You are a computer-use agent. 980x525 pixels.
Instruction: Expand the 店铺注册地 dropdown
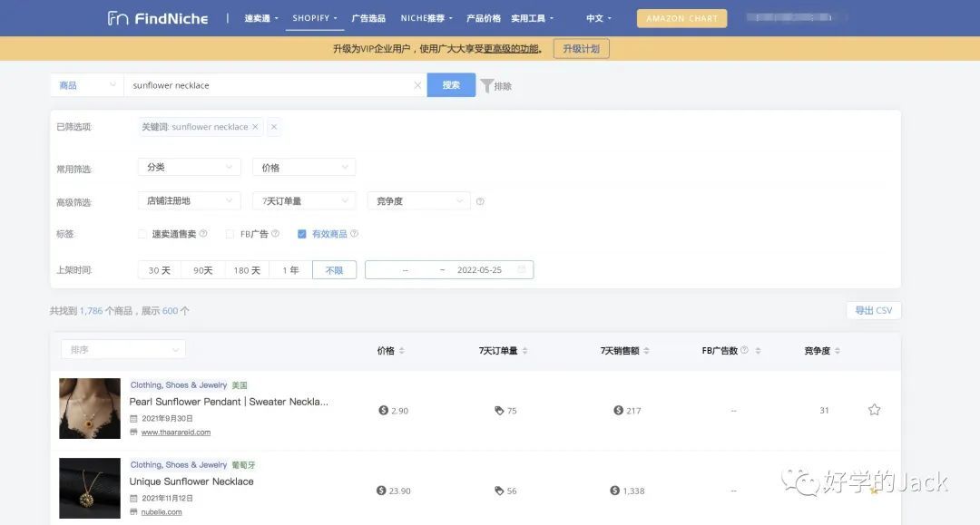(x=189, y=201)
